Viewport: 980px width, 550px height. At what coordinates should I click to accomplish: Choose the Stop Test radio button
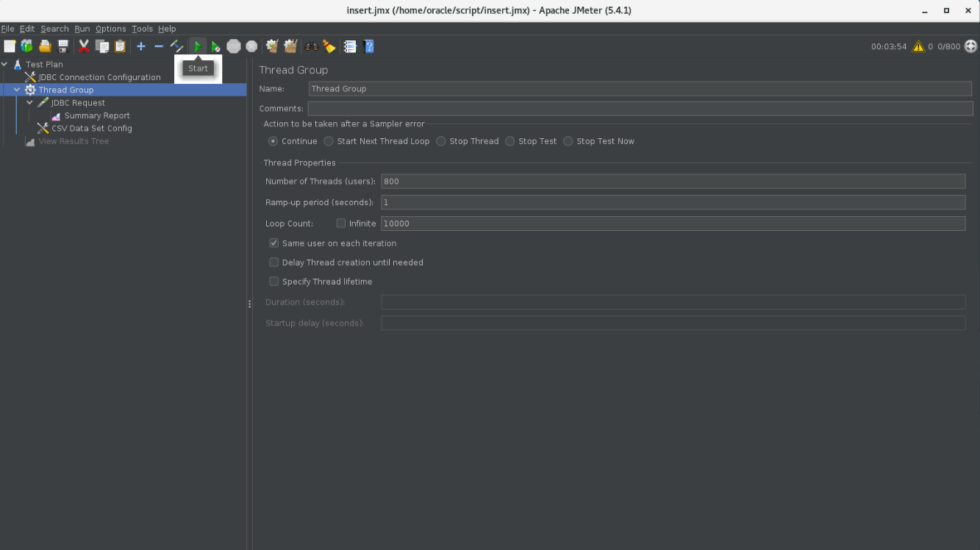[x=510, y=141]
